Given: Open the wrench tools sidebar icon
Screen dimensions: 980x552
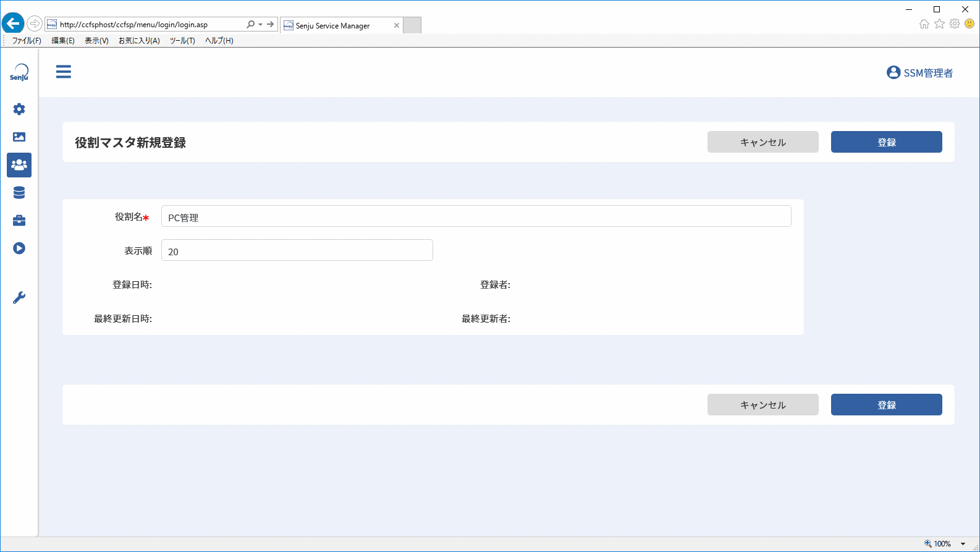Looking at the screenshot, I should (19, 298).
